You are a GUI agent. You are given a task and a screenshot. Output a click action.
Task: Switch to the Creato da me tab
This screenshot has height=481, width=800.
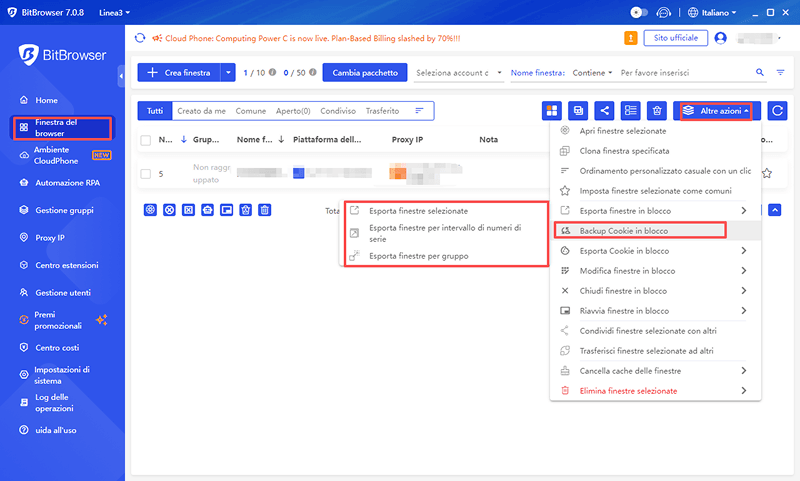pos(201,111)
